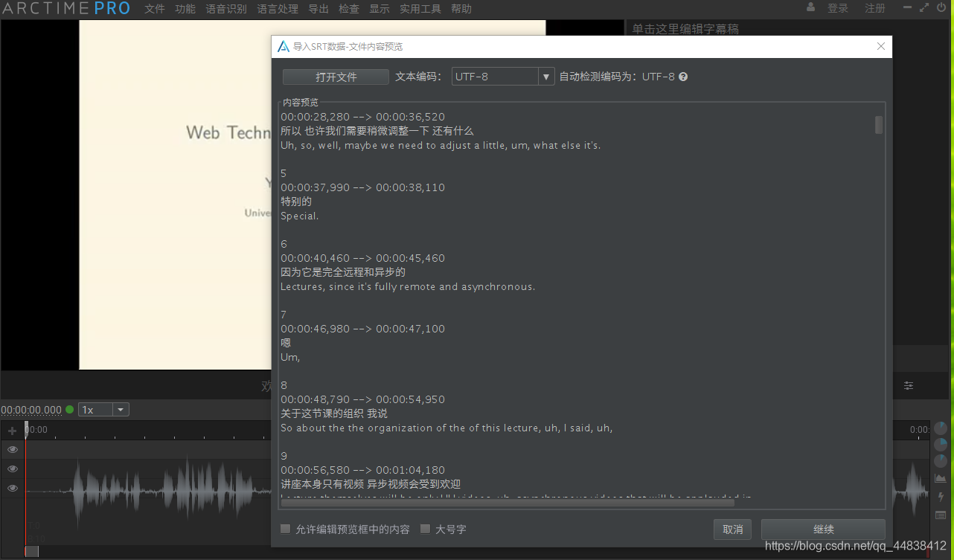Screen dimensions: 954x560
Task: Click the plus icon to add a timeline track
Action: 12,431
